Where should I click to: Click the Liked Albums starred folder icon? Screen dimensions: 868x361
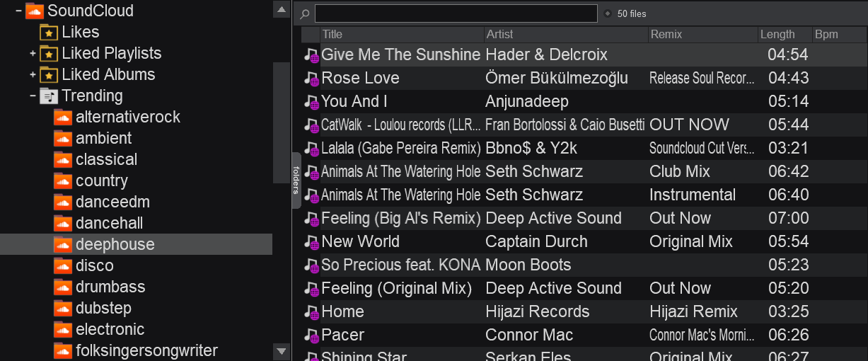[x=48, y=74]
